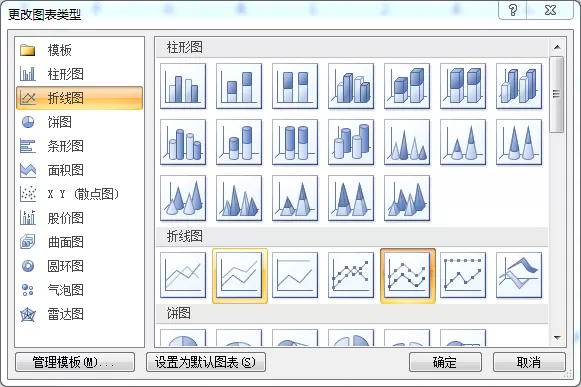The image size is (581, 387).
Task: Pick the 3-D pyramid chart
Action: (407, 198)
